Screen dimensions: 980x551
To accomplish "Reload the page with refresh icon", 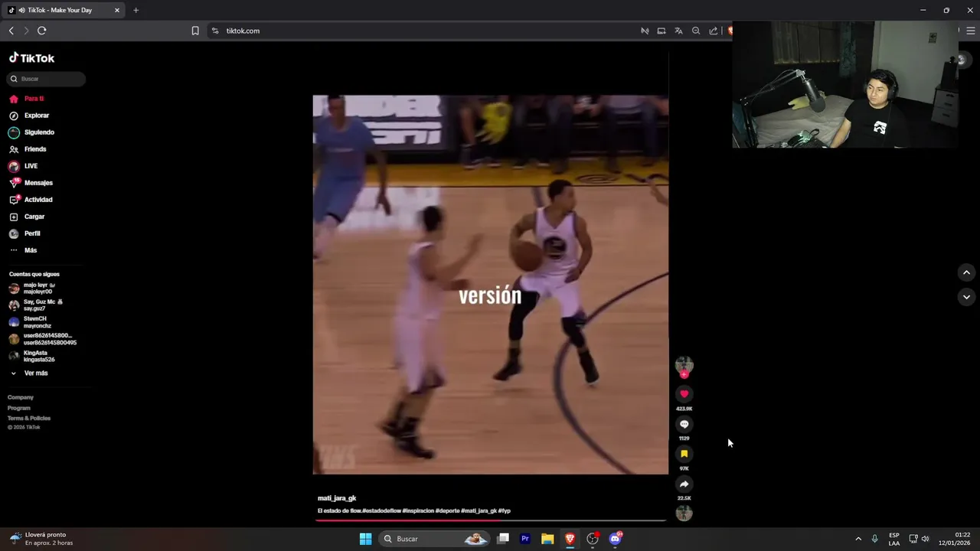I will pyautogui.click(x=42, y=31).
